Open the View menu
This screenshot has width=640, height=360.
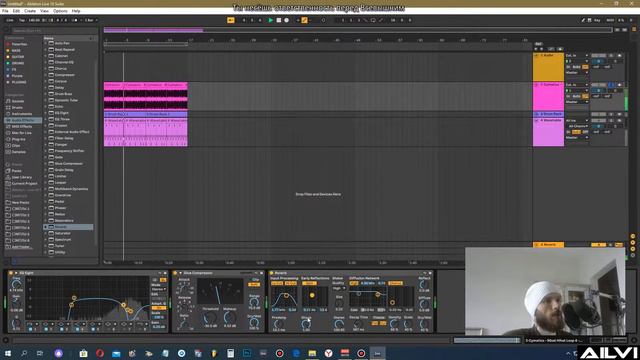pyautogui.click(x=44, y=11)
